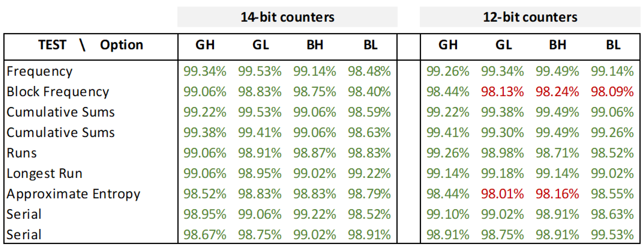This screenshot has height=250, width=644.
Task: Click the 99.10% Serial value
Action: (x=448, y=214)
